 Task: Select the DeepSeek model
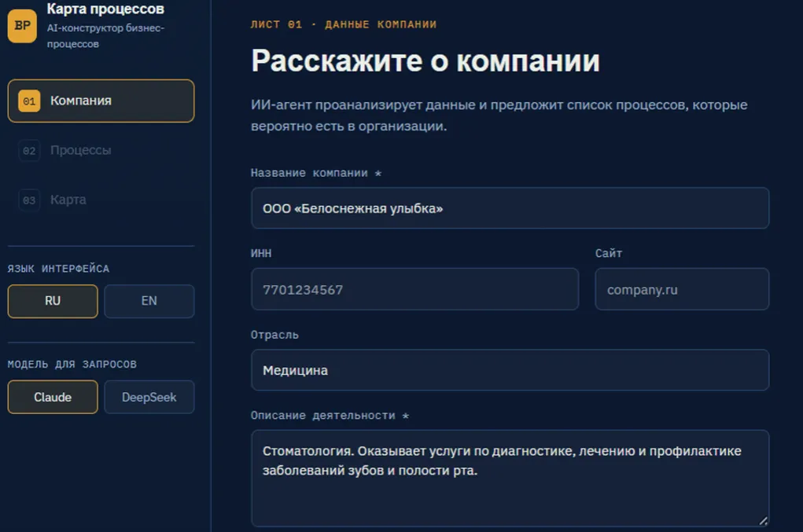click(x=149, y=397)
